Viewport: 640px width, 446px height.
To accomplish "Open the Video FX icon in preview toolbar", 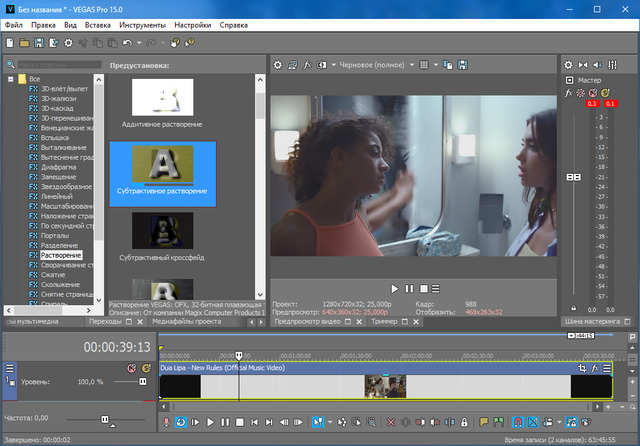I will 309,64.
